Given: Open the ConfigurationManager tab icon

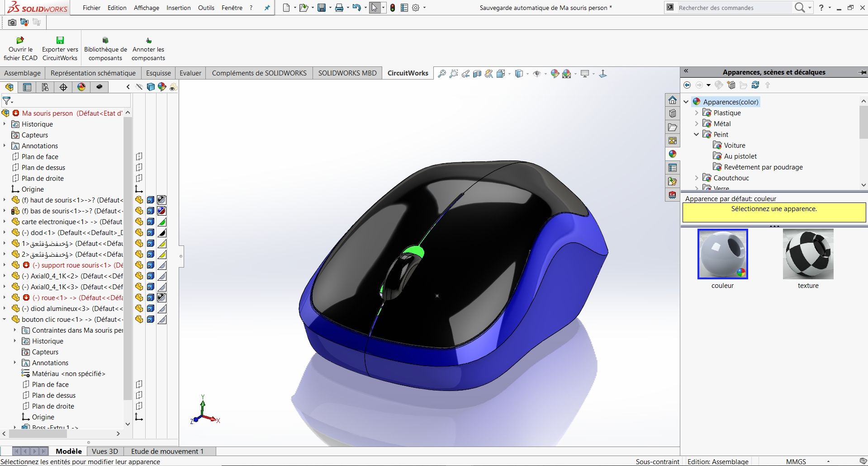Looking at the screenshot, I should pyautogui.click(x=45, y=87).
